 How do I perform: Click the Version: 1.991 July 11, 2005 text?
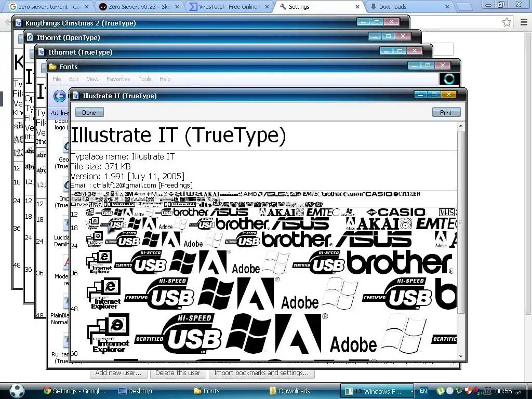(x=127, y=176)
